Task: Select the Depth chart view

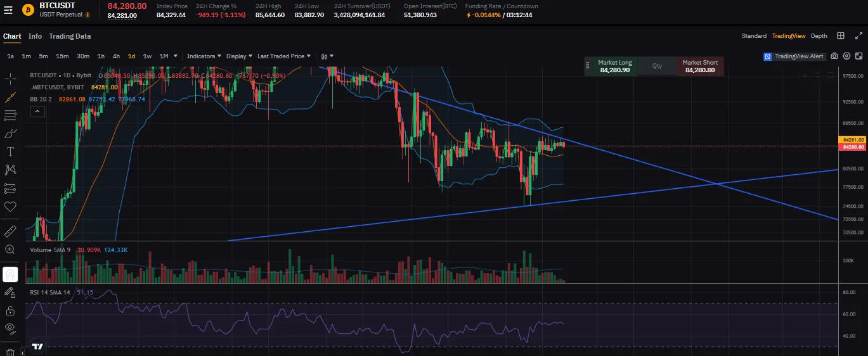Action: tap(819, 36)
